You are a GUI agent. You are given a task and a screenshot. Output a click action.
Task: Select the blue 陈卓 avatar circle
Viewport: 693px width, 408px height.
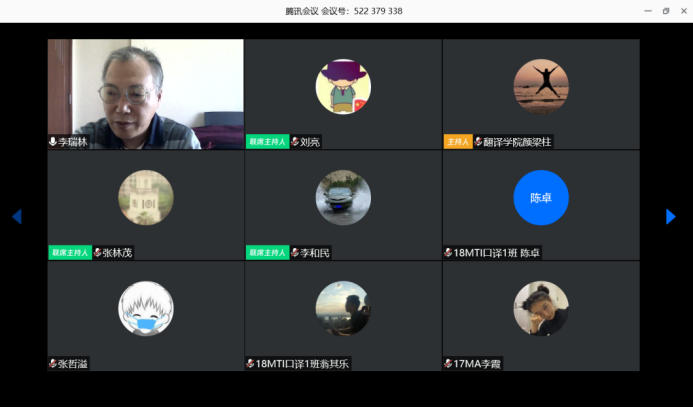(541, 198)
